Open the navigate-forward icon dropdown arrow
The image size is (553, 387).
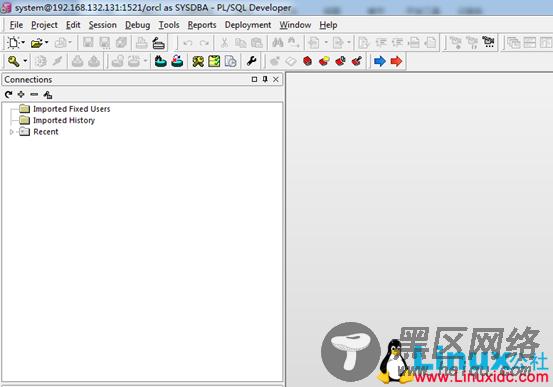coord(349,43)
